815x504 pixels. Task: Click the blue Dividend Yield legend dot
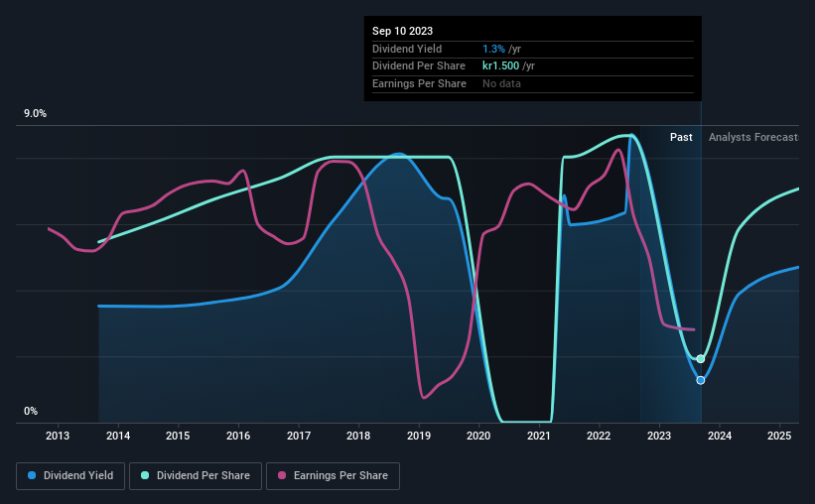[32, 475]
